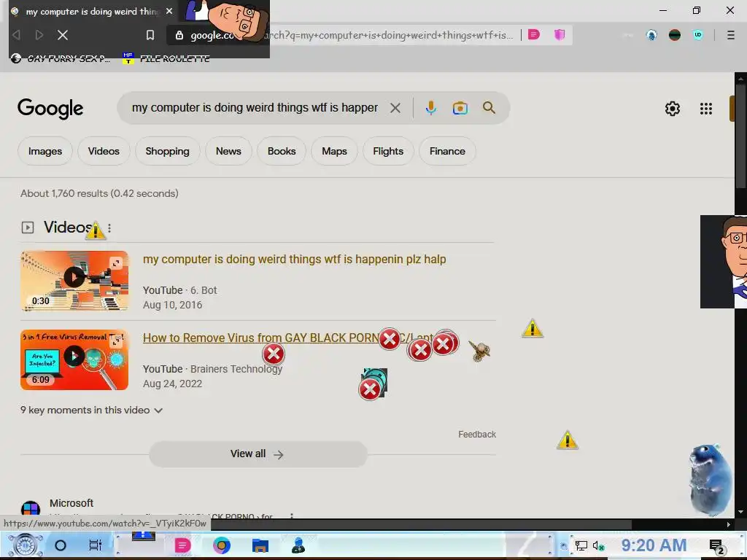The height and width of the screenshot is (560, 747).
Task: Select the Shopping filter
Action: [x=167, y=151]
